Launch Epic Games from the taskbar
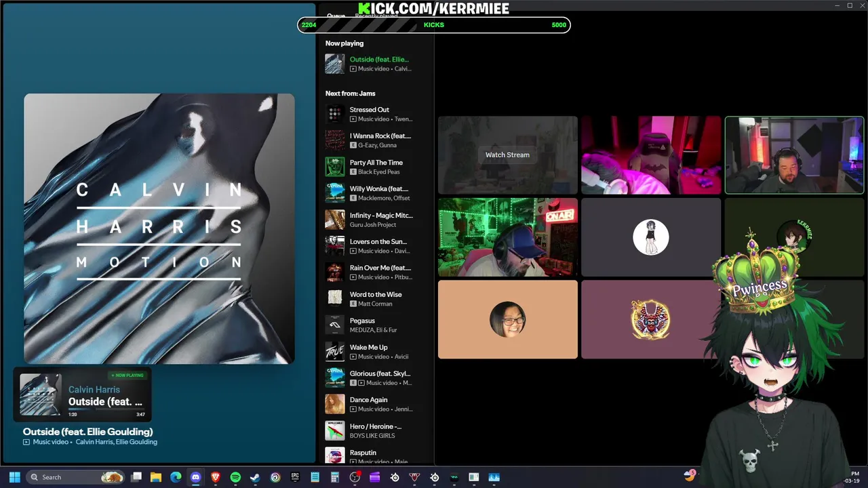 pyautogui.click(x=295, y=477)
